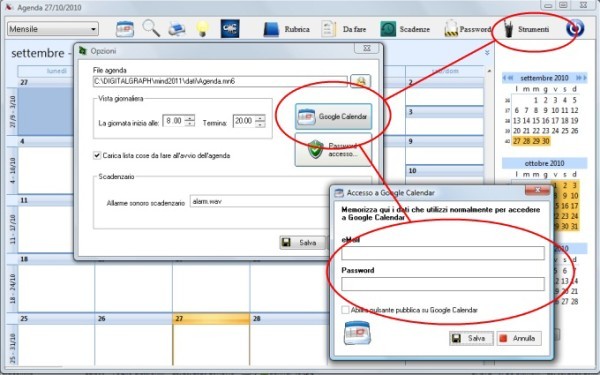Click the week label 25 - 31/10

(12, 347)
